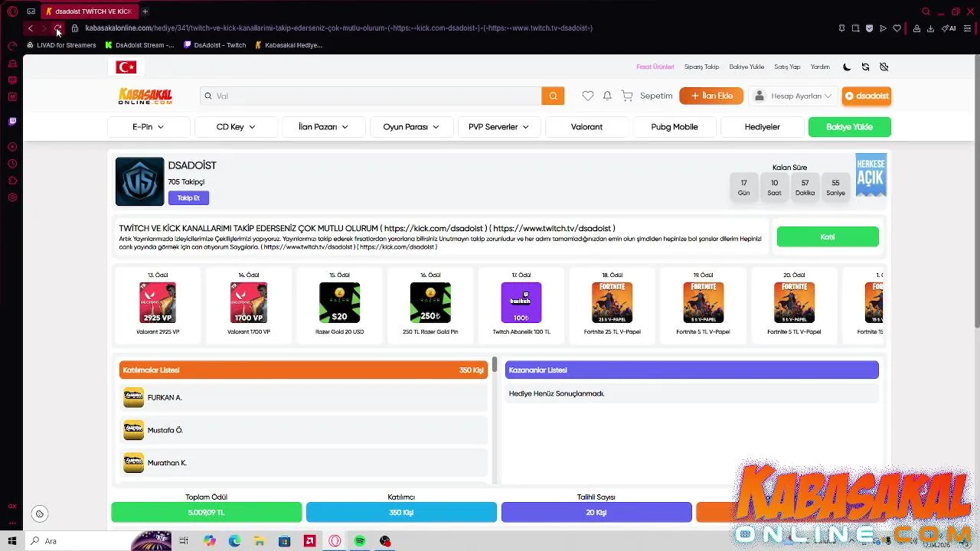Screen dimensions: 980x551
Task: Open the Satış Yap link
Action: click(787, 67)
